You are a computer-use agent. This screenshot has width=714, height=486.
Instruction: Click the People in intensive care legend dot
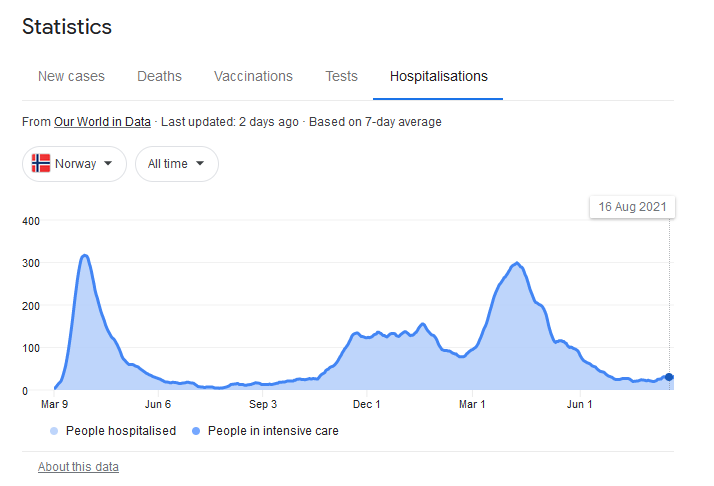tap(196, 431)
